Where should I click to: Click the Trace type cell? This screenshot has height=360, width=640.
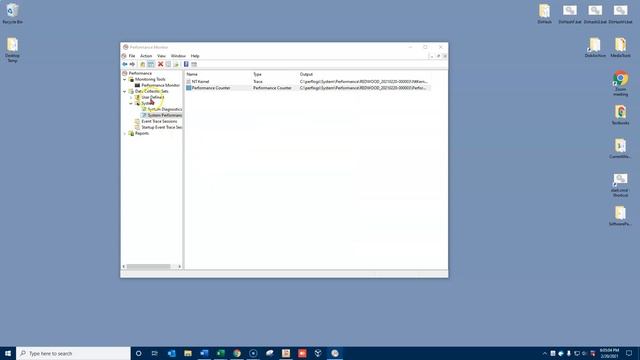pyautogui.click(x=258, y=82)
